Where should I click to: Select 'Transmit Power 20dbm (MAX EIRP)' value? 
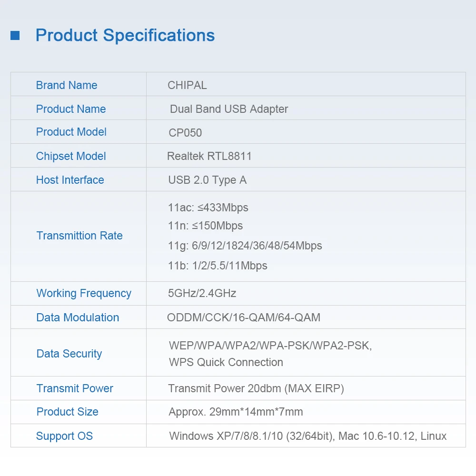(x=256, y=388)
